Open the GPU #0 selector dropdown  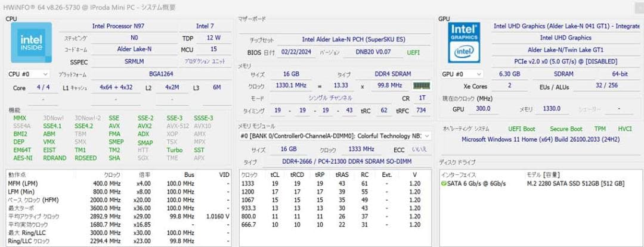[462, 74]
